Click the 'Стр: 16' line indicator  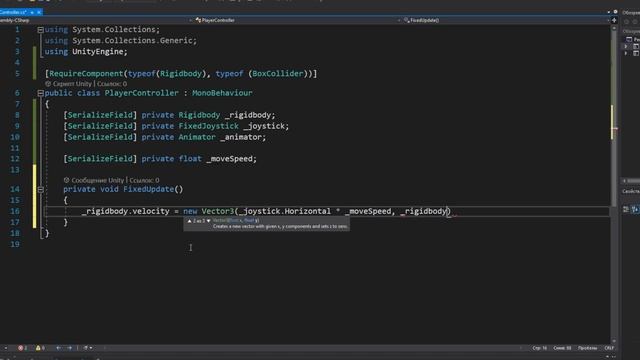coord(540,348)
